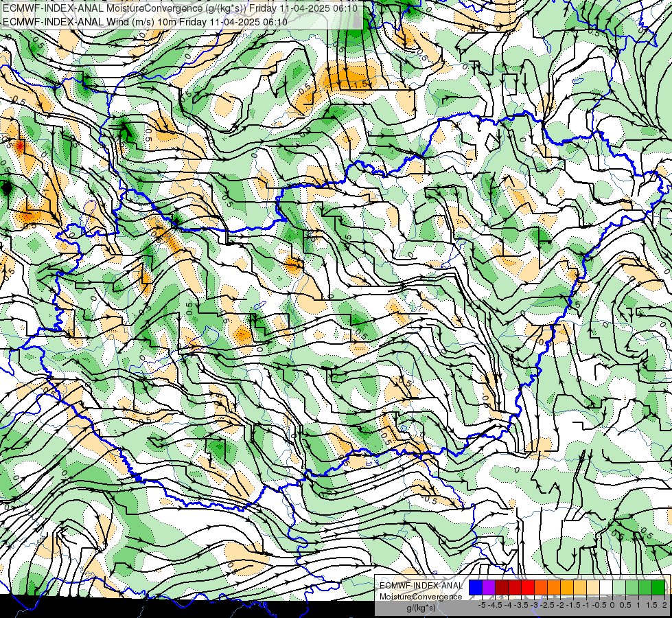This screenshot has width=672, height=618.
Task: Pick the palest green legend swatch
Action: [619, 588]
